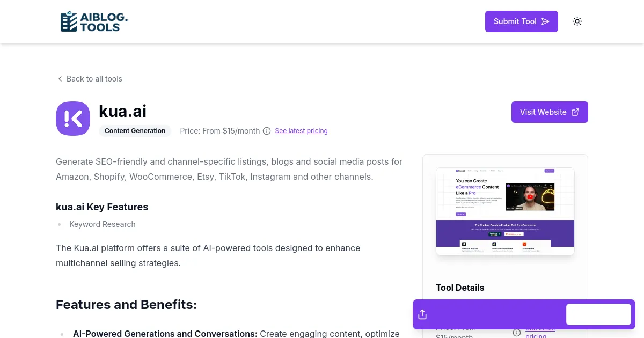Screen dimensions: 644x338
Task: Open the kua.ai website screenshot thumbnail
Action: pyautogui.click(x=505, y=211)
